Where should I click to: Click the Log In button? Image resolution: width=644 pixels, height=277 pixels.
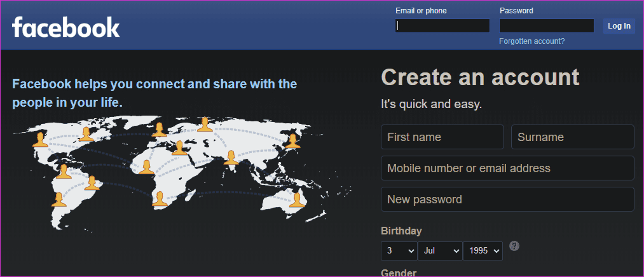[619, 26]
